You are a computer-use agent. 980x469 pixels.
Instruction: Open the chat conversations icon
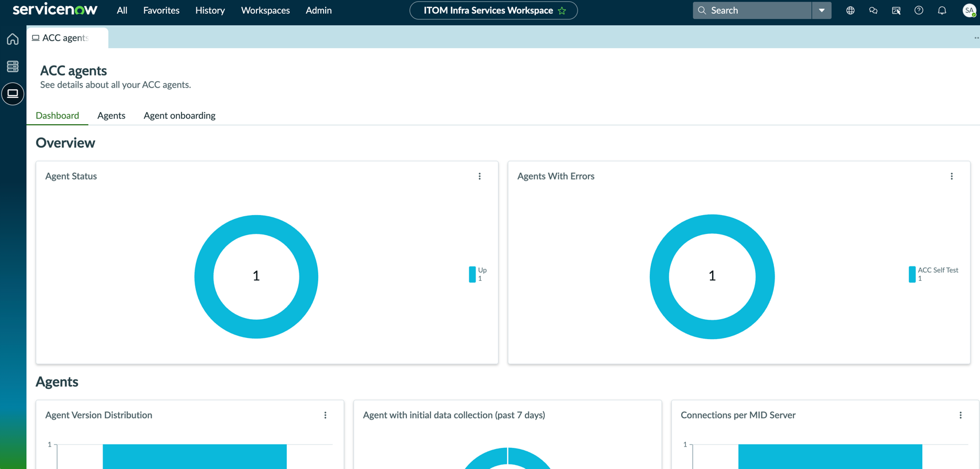pyautogui.click(x=873, y=10)
